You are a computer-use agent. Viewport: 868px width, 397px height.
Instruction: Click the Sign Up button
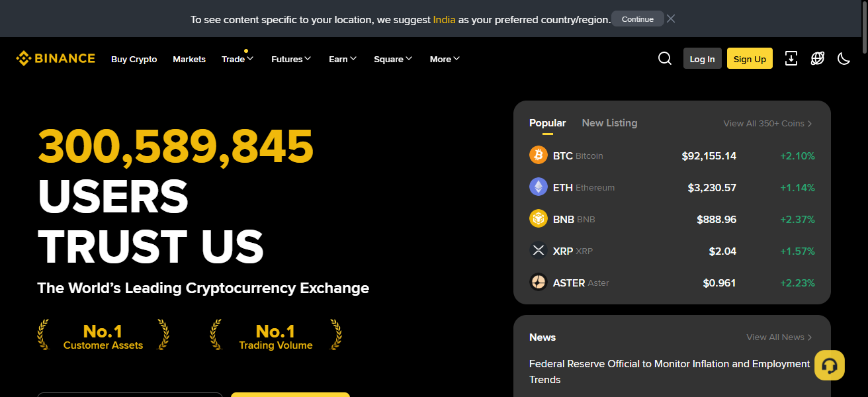(x=749, y=58)
